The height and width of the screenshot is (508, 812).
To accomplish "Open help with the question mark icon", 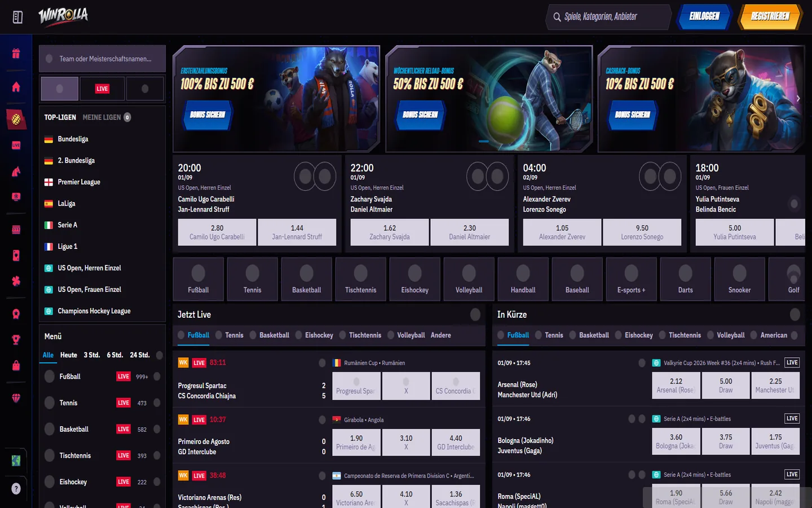I will (16, 489).
